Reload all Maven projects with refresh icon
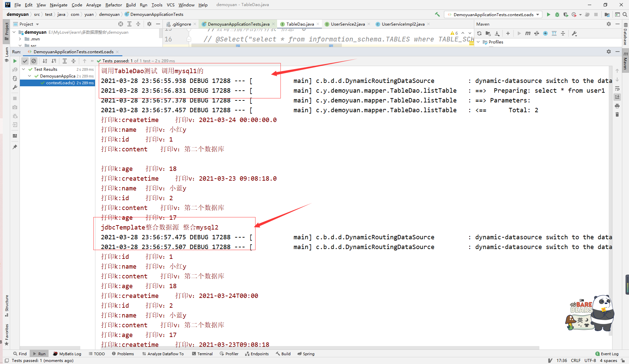629x364 pixels. pos(479,33)
